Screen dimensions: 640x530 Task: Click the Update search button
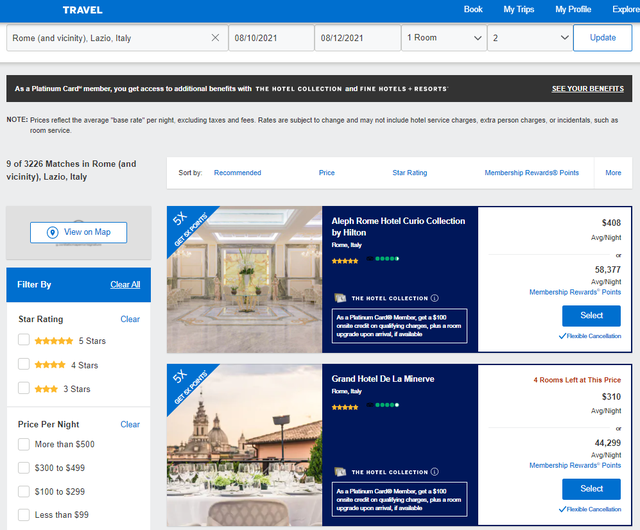pos(602,38)
